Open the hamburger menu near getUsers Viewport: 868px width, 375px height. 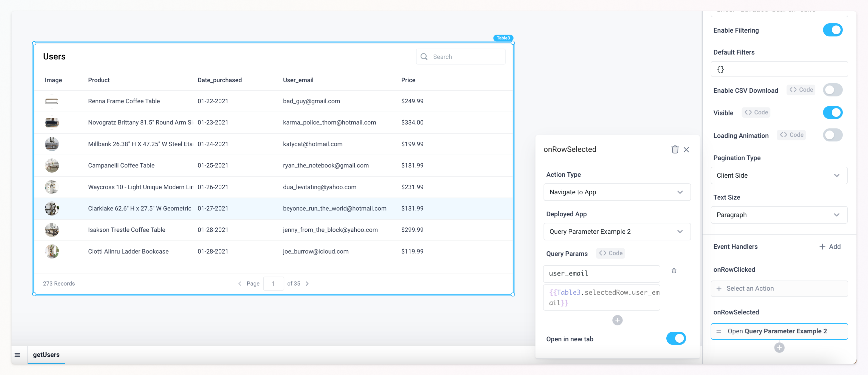click(x=17, y=355)
